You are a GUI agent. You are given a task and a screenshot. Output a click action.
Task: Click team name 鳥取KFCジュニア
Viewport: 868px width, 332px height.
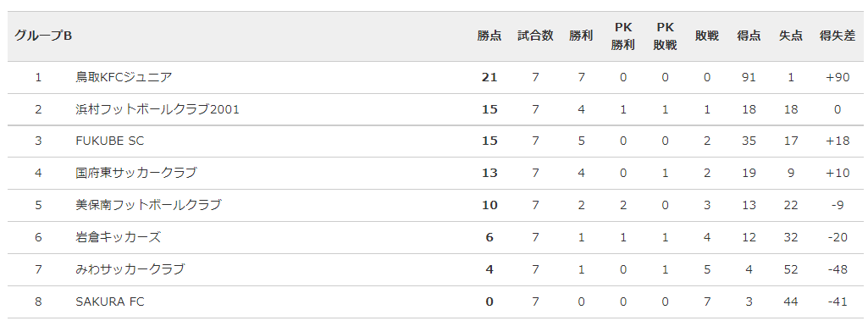pos(124,77)
